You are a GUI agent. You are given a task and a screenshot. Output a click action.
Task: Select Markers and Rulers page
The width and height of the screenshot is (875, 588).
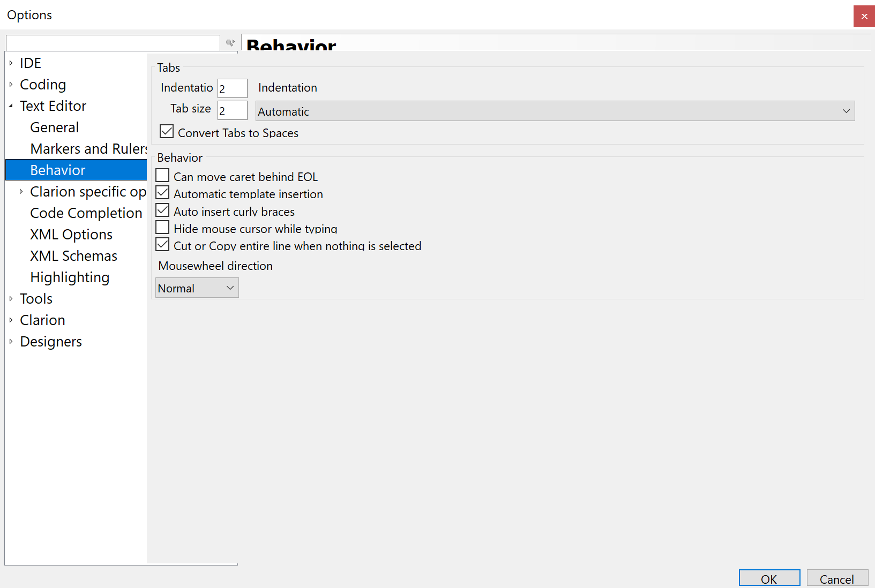88,149
